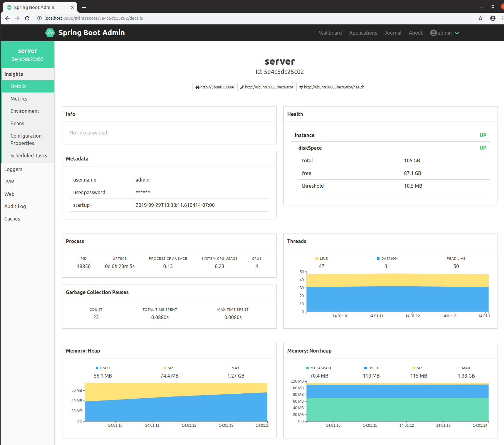Click the blue DAEMON threads legend swatch
Image resolution: width=504 pixels, height=445 pixels.
click(378, 259)
